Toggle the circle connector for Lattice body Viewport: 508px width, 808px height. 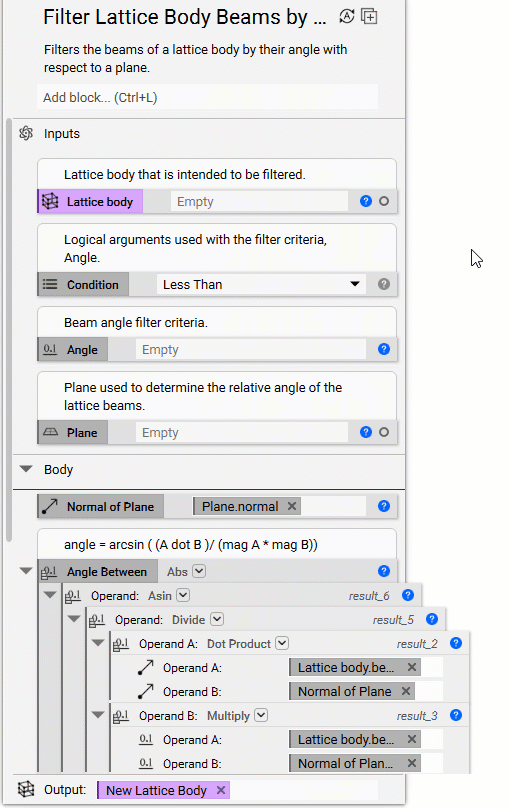(x=384, y=201)
